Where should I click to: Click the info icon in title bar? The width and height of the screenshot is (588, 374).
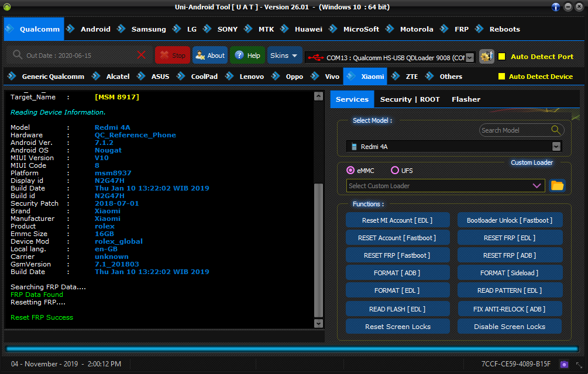(x=556, y=7)
